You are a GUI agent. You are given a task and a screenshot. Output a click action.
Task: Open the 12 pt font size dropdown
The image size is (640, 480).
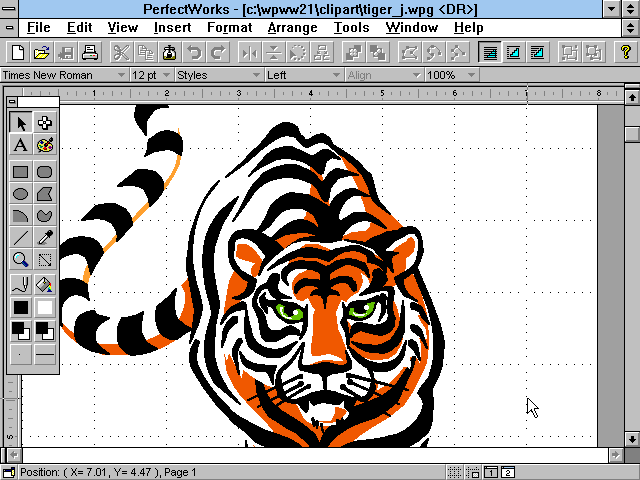point(151,75)
